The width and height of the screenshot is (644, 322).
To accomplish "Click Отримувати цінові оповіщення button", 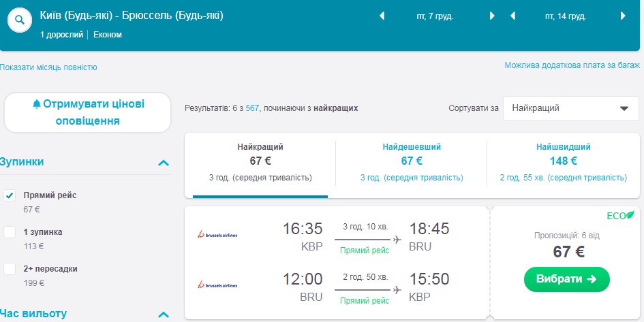I will pyautogui.click(x=88, y=112).
